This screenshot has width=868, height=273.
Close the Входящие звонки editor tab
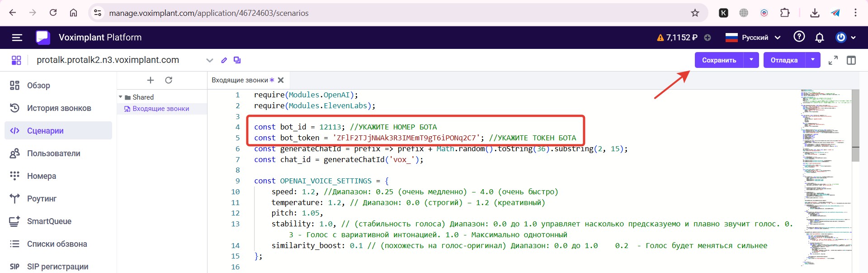tap(281, 80)
